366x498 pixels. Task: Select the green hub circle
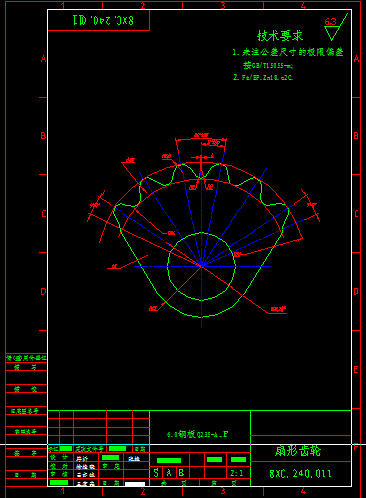point(201,266)
